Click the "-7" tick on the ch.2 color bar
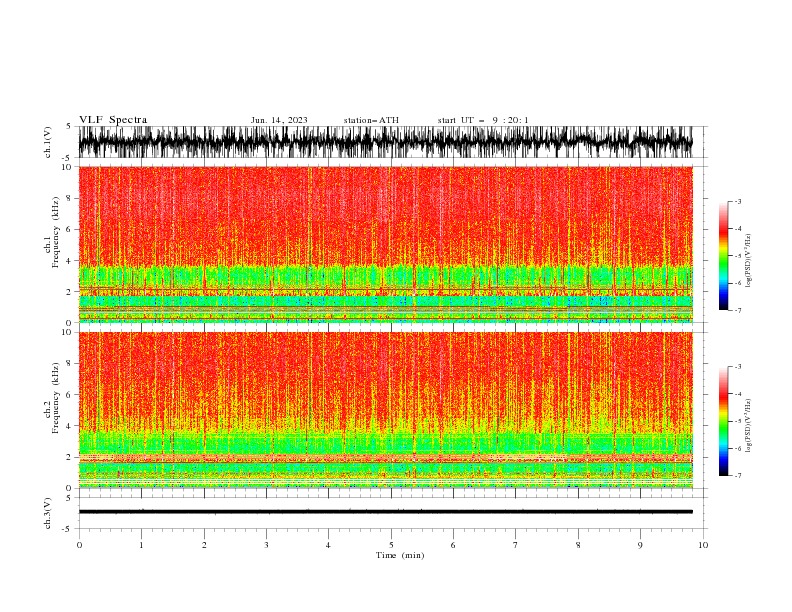This screenshot has height=612, width=792. 737,475
